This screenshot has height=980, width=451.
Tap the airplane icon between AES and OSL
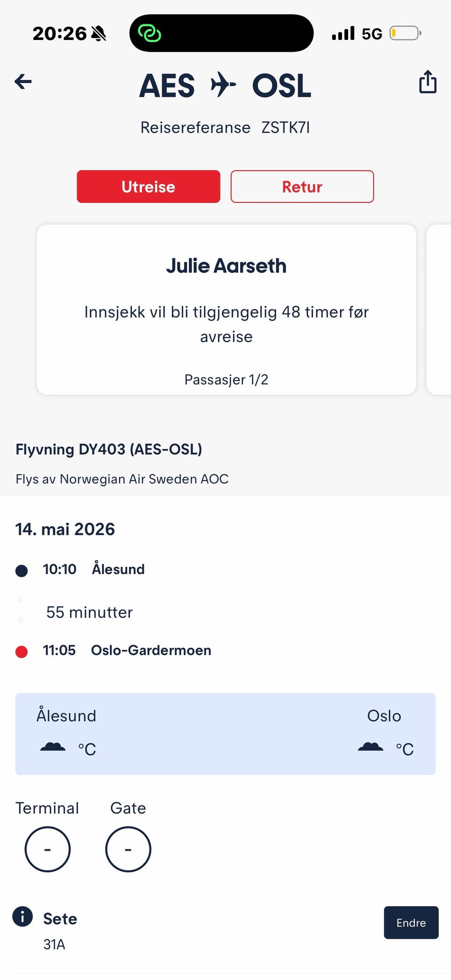[223, 85]
